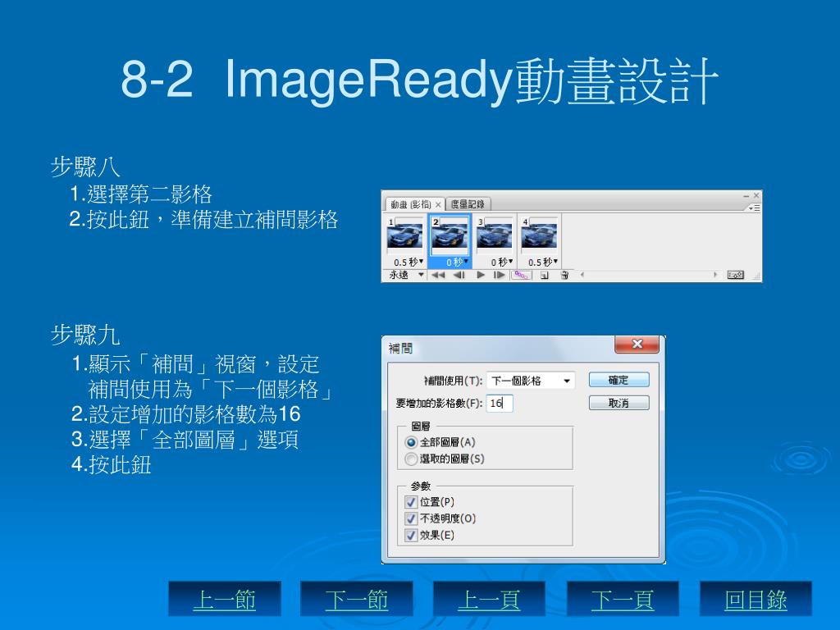Return to contents via 回目錄
The height and width of the screenshot is (630, 840).
tap(756, 599)
